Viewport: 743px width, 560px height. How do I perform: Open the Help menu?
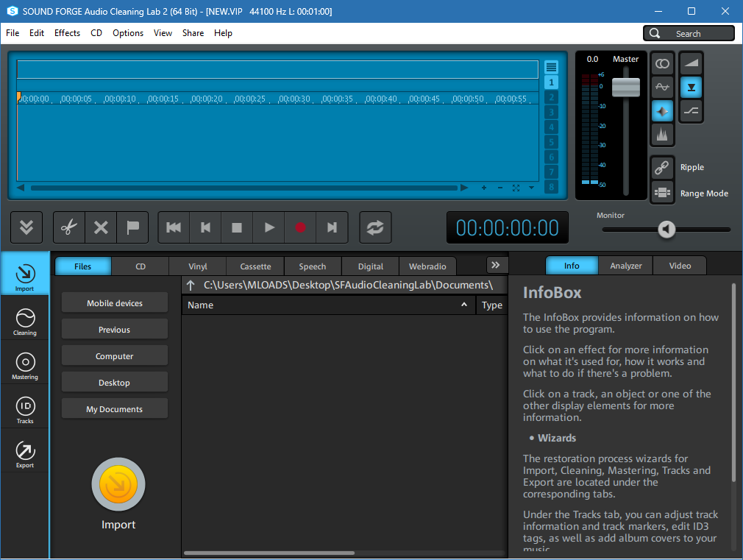(x=223, y=33)
